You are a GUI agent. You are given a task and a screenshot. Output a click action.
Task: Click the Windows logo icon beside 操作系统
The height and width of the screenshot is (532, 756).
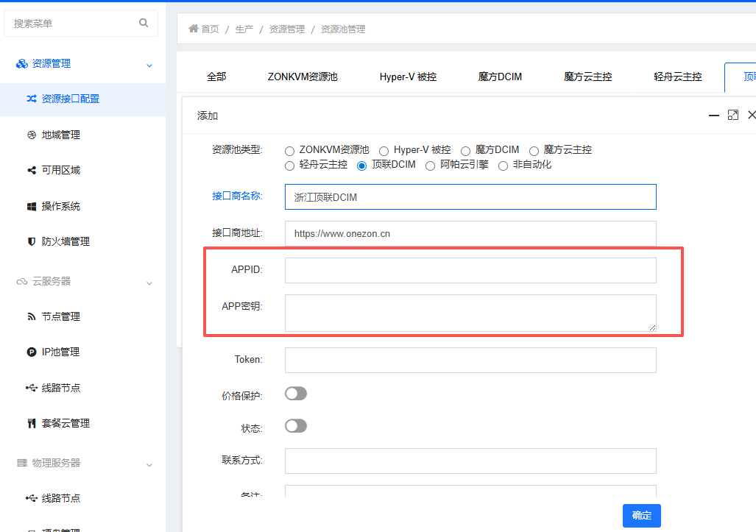(x=32, y=206)
